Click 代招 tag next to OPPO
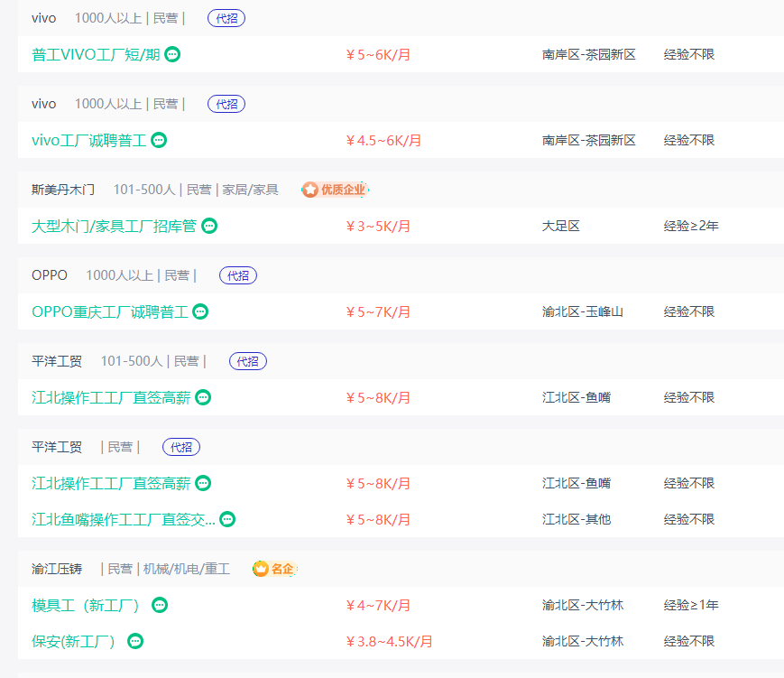This screenshot has height=678, width=784. tap(238, 275)
